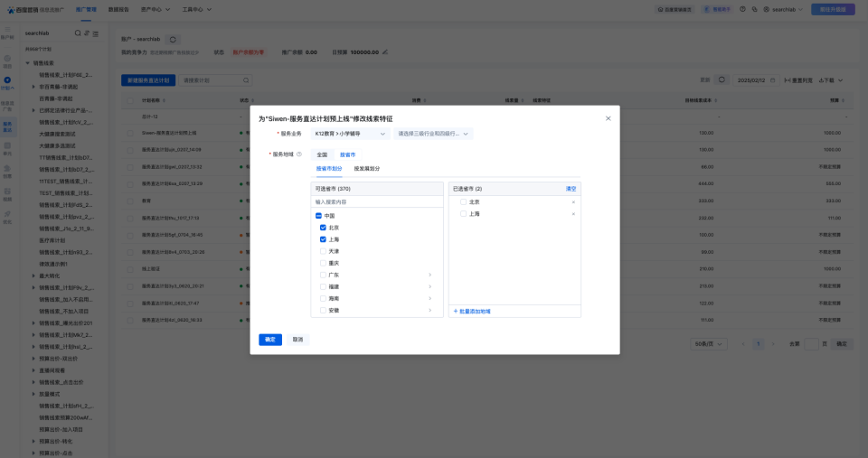Switch to the 按发展划分 tab
This screenshot has width=868, height=458.
pyautogui.click(x=366, y=169)
